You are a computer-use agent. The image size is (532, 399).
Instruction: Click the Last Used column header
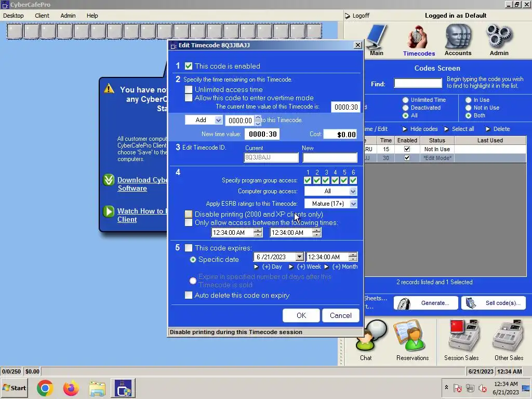[490, 140]
